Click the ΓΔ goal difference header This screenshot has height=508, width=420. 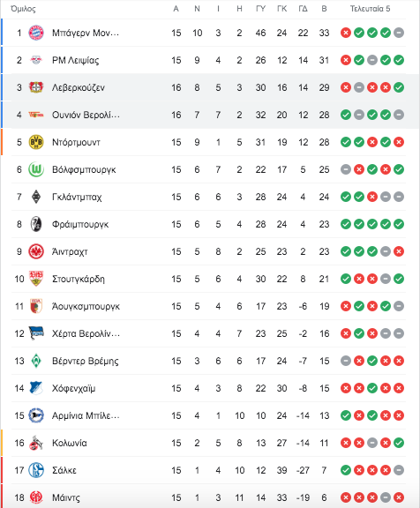[x=303, y=9]
